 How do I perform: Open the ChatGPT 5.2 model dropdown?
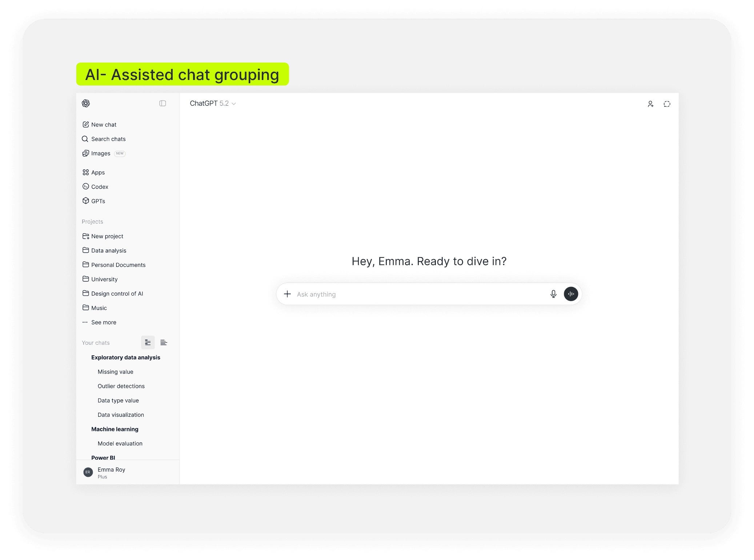click(x=213, y=104)
